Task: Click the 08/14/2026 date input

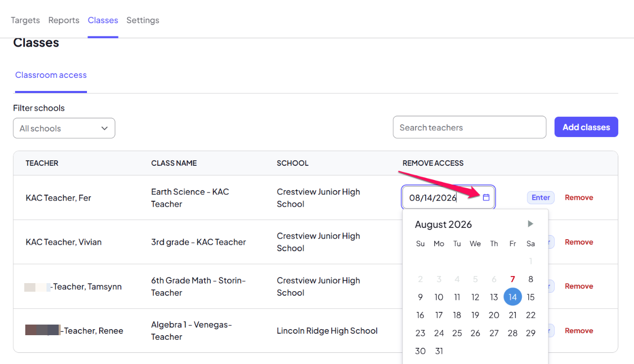Action: click(x=449, y=198)
